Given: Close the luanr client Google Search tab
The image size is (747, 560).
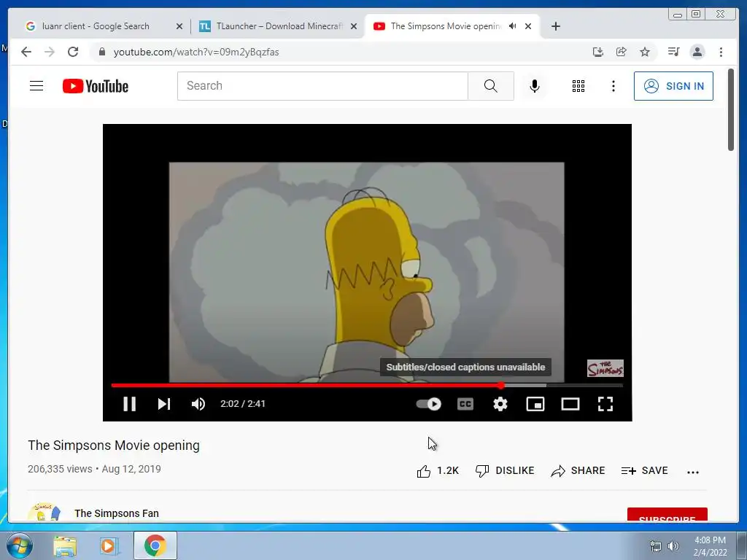Looking at the screenshot, I should click(179, 26).
